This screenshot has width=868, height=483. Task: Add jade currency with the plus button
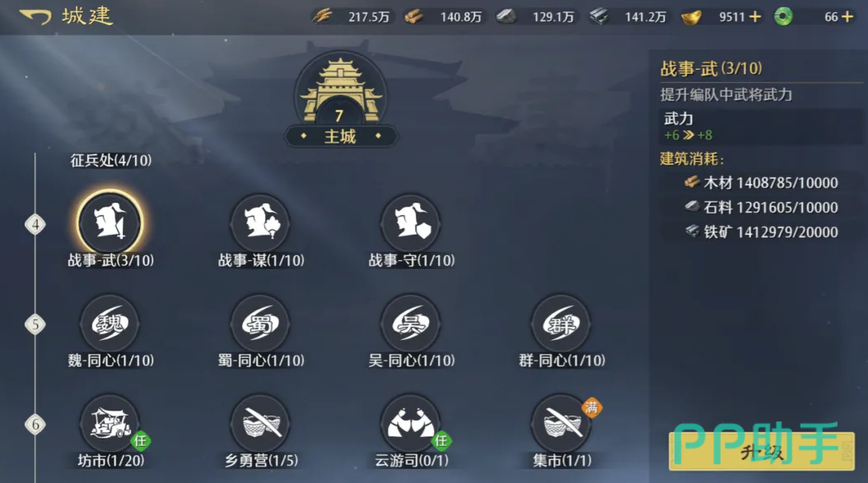pos(847,17)
